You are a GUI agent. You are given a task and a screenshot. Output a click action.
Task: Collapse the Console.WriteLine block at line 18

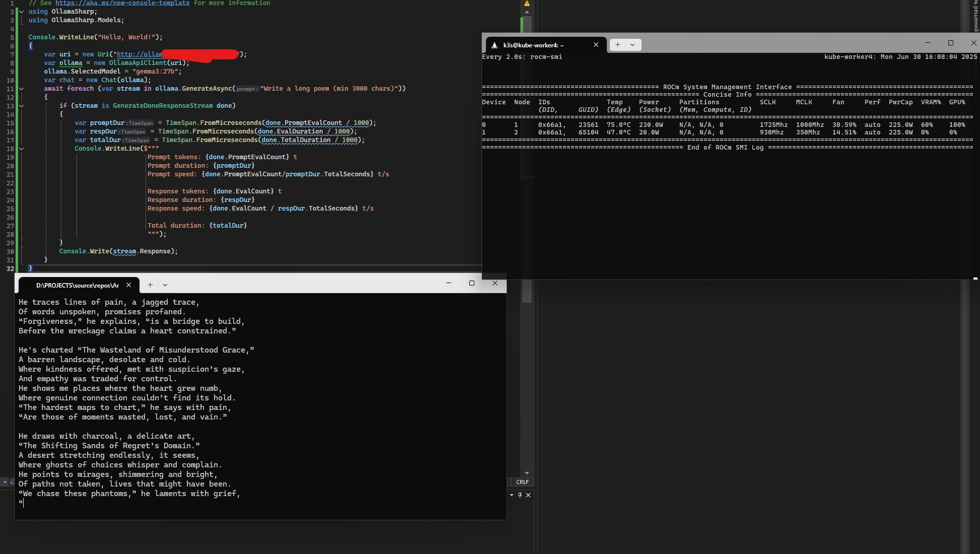point(22,149)
